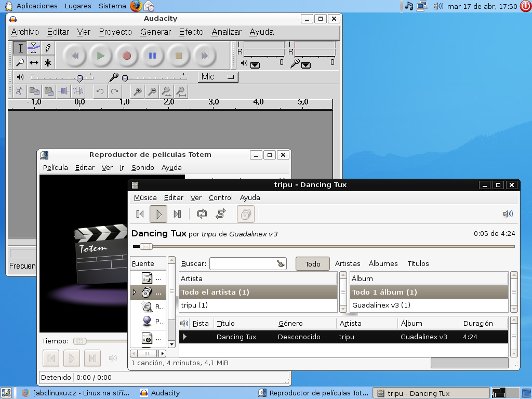The image size is (532, 399).
Task: Adjust the Audacity input microphone volume slider
Action: click(x=125, y=78)
